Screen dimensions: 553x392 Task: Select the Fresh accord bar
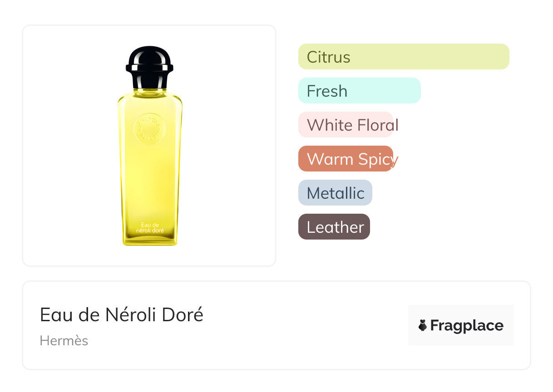pyautogui.click(x=359, y=91)
